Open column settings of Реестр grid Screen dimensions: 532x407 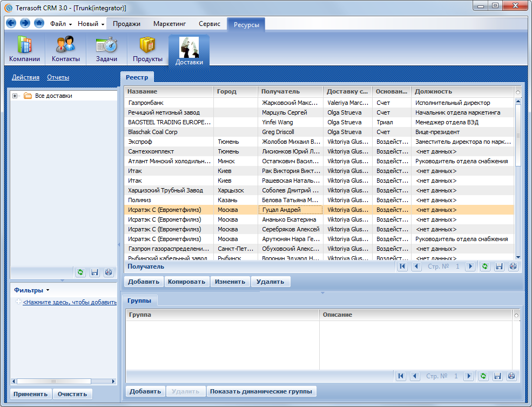coord(518,92)
